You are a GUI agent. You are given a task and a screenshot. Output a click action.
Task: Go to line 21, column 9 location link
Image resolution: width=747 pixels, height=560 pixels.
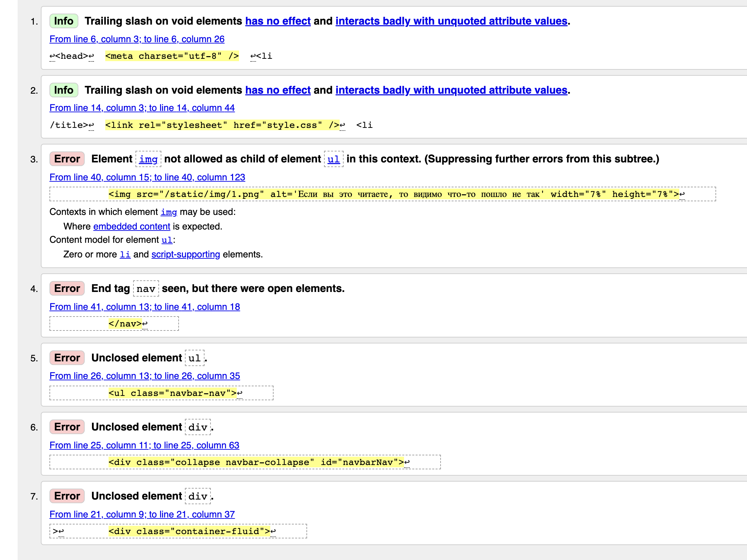click(x=142, y=514)
